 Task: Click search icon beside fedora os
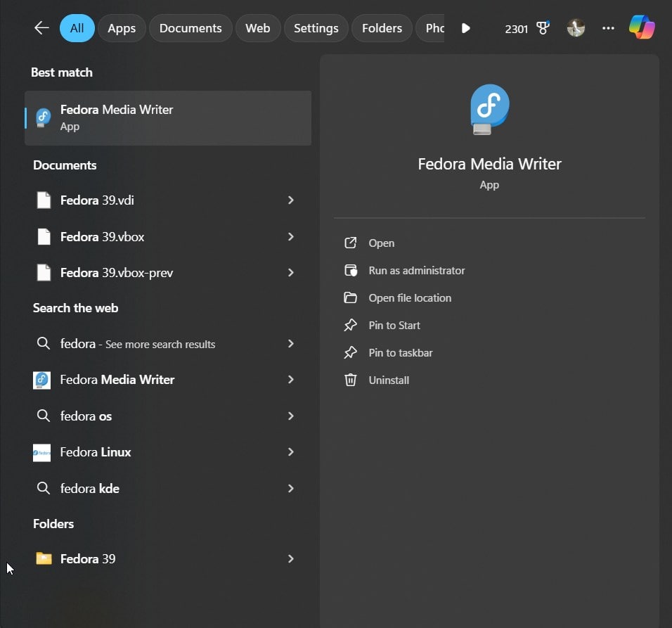[43, 416]
